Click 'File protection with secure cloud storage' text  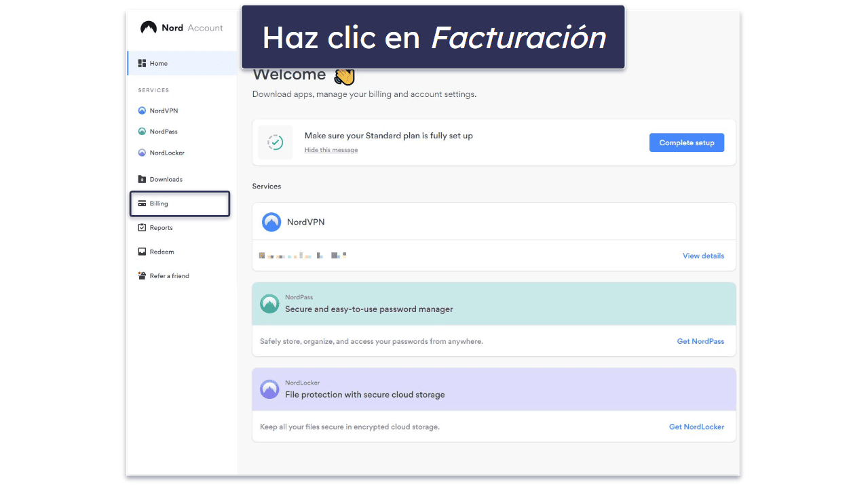click(365, 395)
